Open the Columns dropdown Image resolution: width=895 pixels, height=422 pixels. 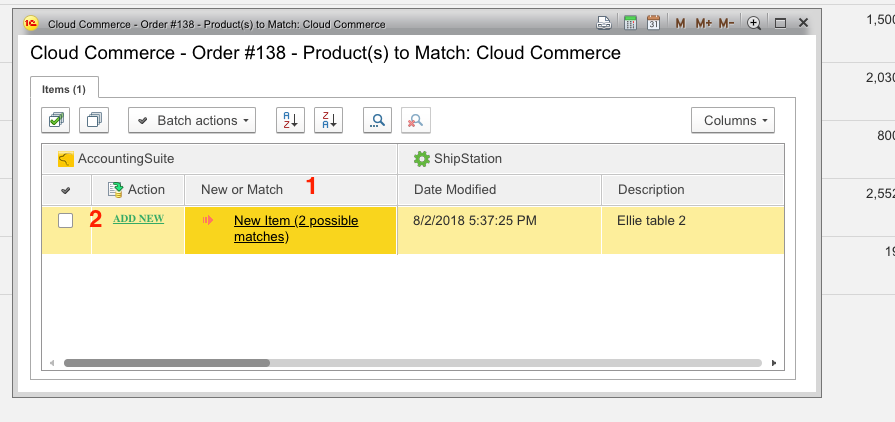(x=733, y=121)
